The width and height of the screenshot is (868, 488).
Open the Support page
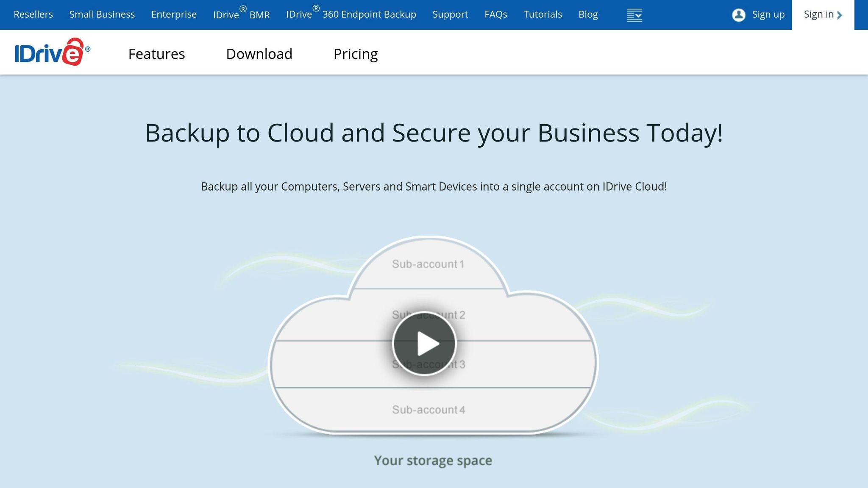coord(450,14)
